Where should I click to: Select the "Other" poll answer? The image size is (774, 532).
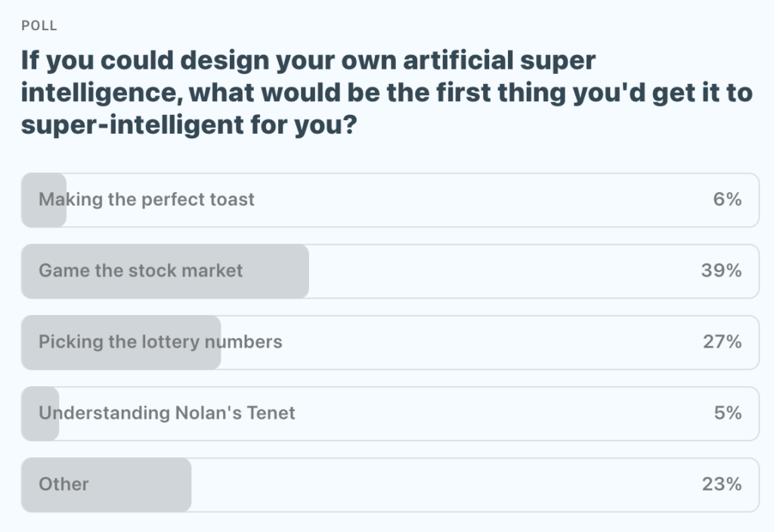pyautogui.click(x=63, y=484)
